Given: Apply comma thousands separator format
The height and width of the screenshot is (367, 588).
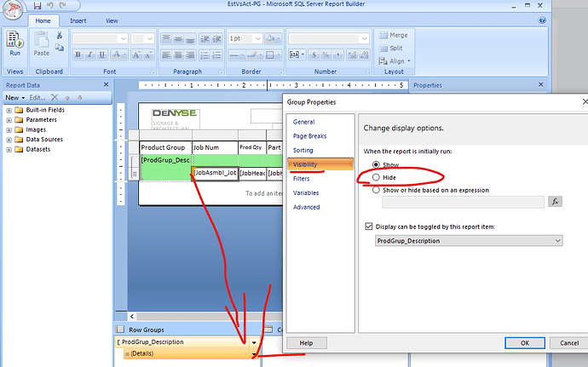Looking at the screenshot, I should (x=337, y=55).
